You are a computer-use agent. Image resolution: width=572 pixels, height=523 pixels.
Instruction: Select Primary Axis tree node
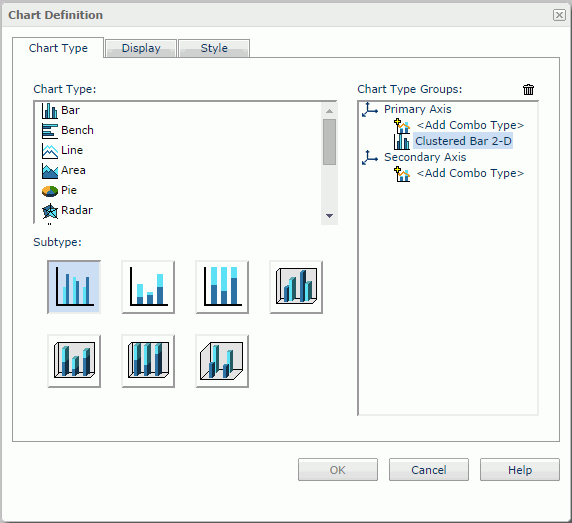click(x=418, y=109)
